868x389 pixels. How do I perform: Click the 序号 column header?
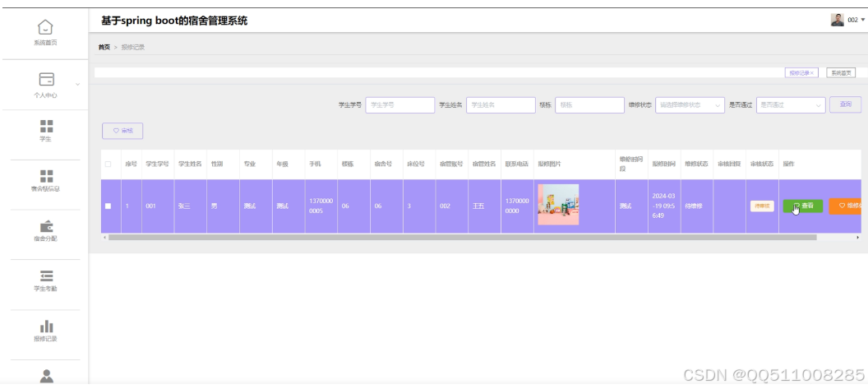(x=131, y=164)
